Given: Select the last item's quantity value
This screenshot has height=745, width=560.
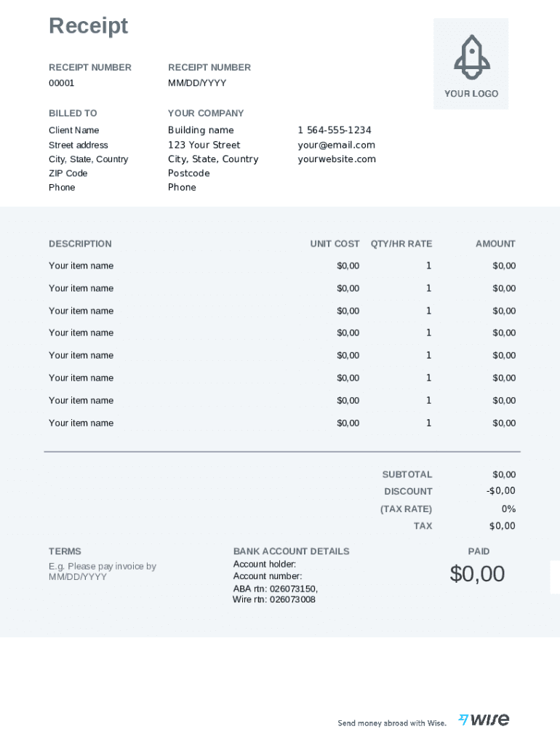Looking at the screenshot, I should click(428, 423).
